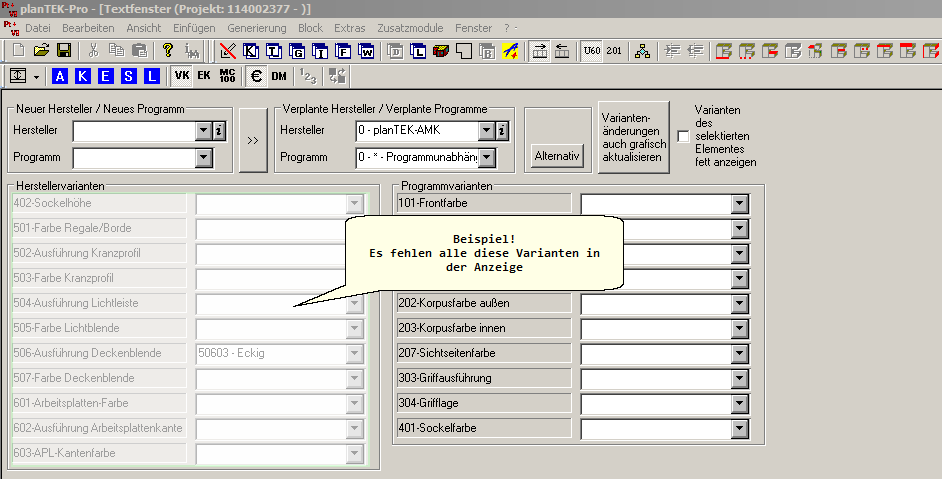Click the MC 100 toolbar icon
The image size is (942, 479).
pyautogui.click(x=227, y=76)
